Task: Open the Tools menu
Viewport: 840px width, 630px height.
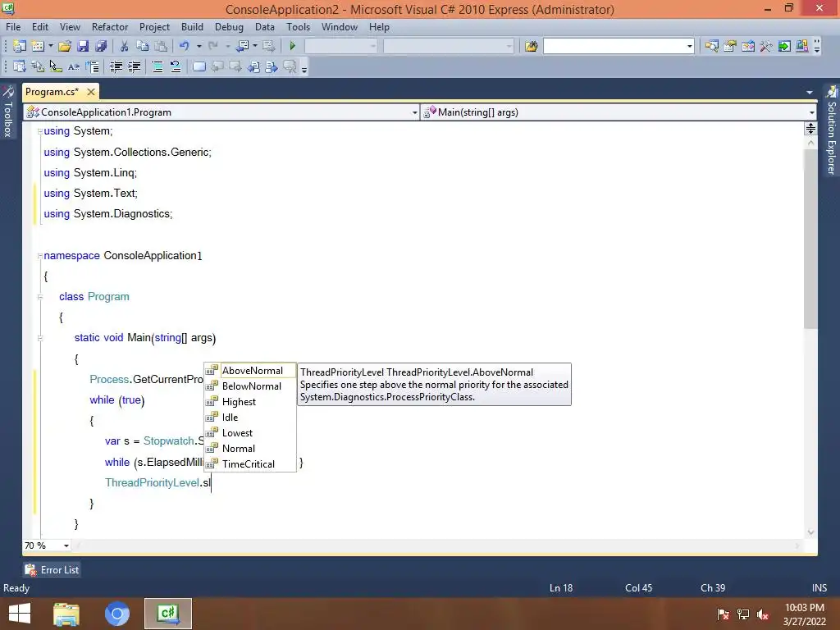Action: pyautogui.click(x=298, y=27)
